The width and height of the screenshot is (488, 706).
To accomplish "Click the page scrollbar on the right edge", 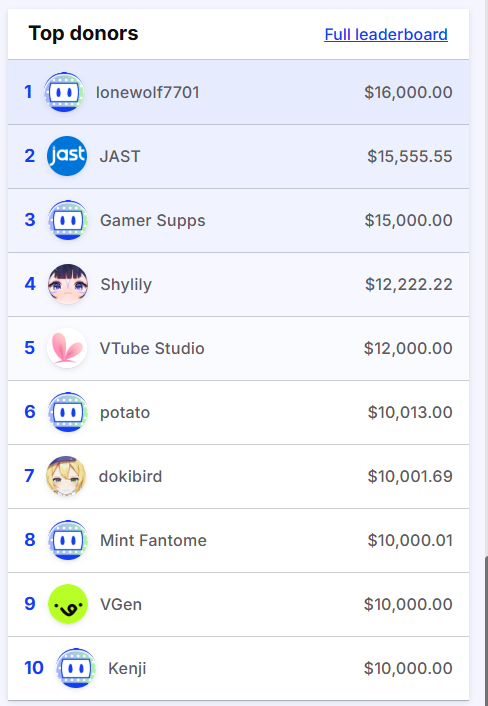I will pyautogui.click(x=486, y=630).
